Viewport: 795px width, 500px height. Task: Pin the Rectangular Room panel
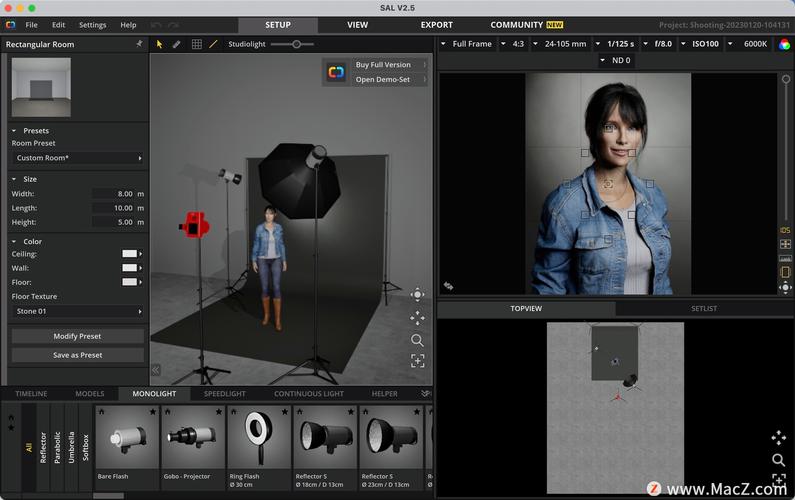click(139, 44)
